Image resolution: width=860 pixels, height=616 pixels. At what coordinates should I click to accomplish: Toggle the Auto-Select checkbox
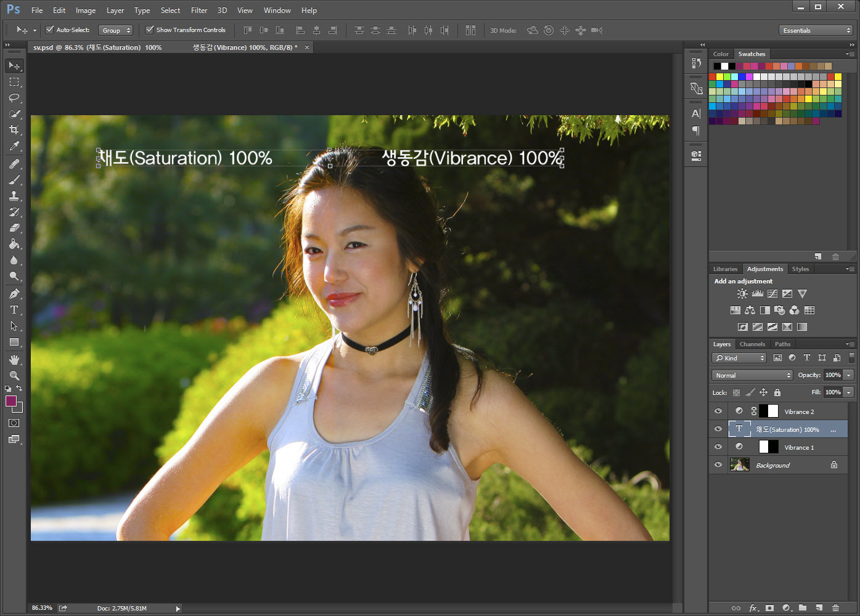click(50, 30)
